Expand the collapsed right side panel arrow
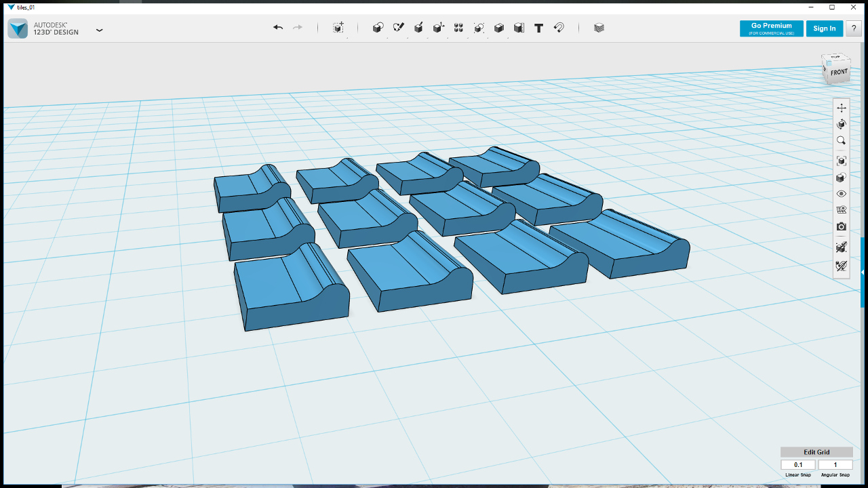The width and height of the screenshot is (868, 488). point(863,272)
